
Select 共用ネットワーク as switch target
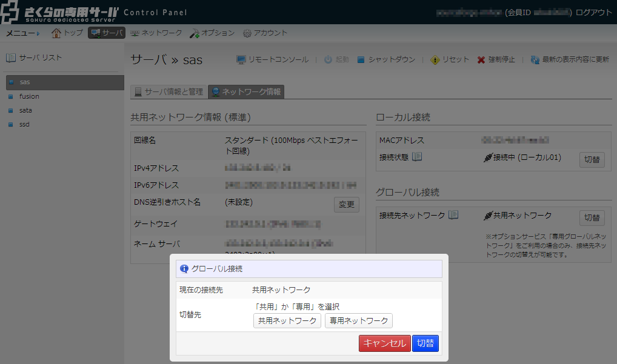pos(287,320)
